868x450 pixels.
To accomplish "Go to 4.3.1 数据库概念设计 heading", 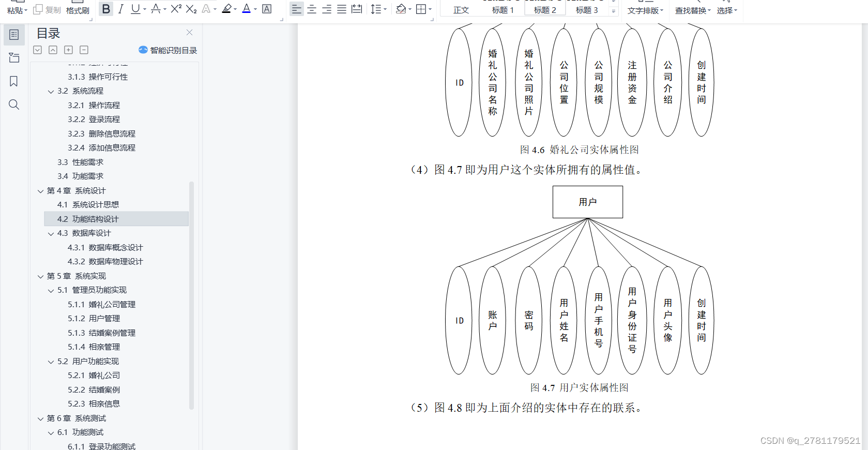I will [105, 247].
